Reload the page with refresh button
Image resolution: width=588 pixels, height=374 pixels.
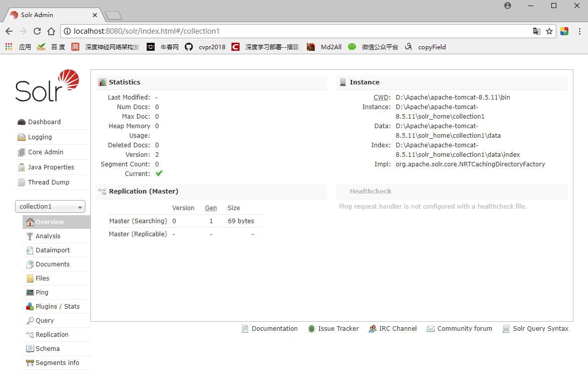click(37, 31)
